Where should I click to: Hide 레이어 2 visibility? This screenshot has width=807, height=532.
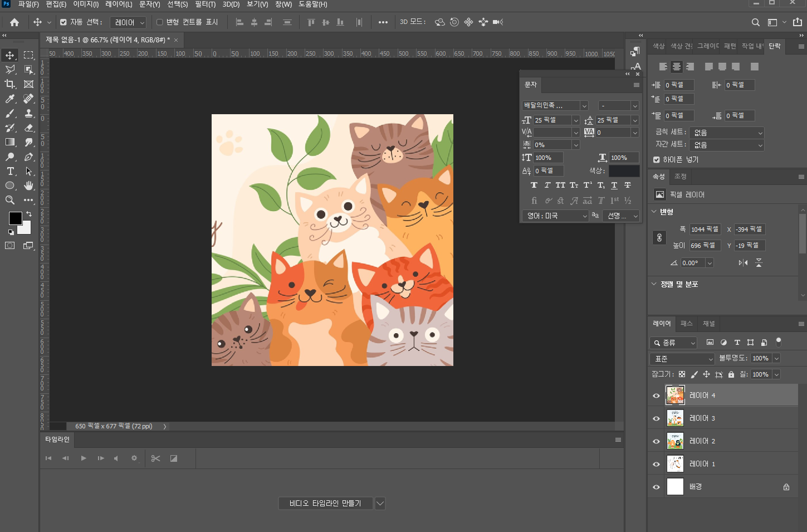click(656, 442)
